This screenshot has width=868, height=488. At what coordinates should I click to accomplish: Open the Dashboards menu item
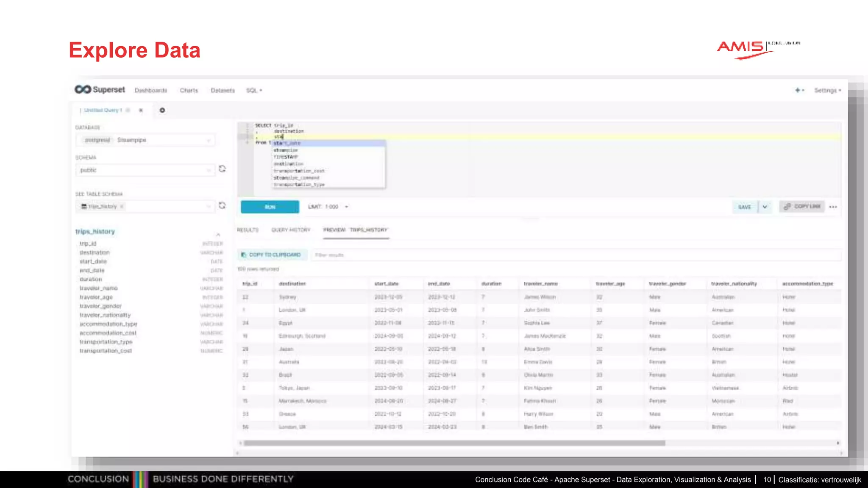151,90
